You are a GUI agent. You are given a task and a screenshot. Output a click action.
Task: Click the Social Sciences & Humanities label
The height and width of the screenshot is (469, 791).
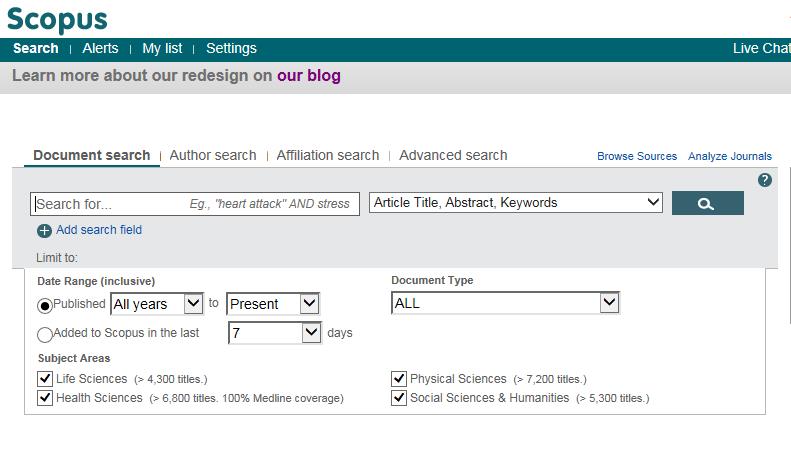(x=489, y=398)
